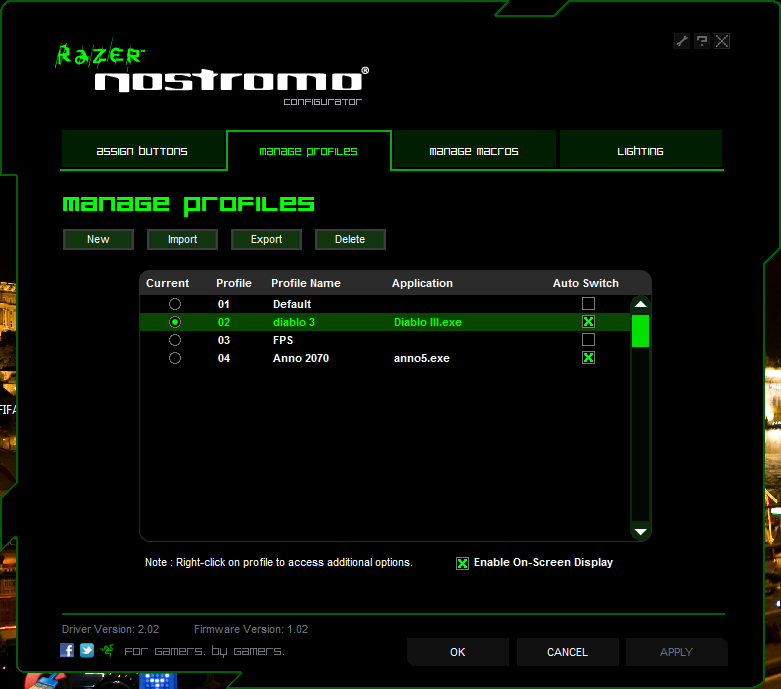
Task: Click the Profile Name column header
Action: pos(306,283)
